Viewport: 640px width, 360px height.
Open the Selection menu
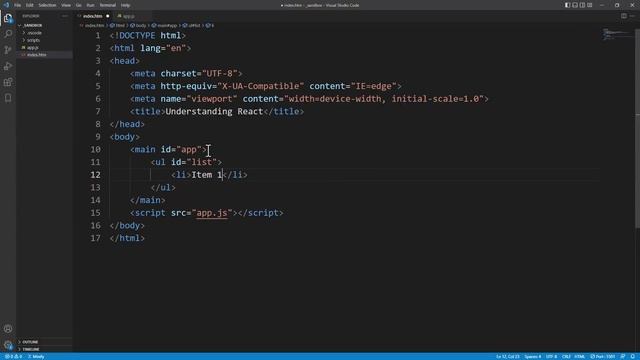pyautogui.click(x=47, y=5)
